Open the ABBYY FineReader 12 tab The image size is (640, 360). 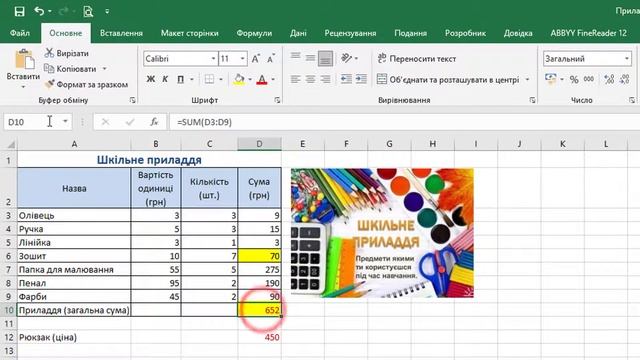point(588,33)
